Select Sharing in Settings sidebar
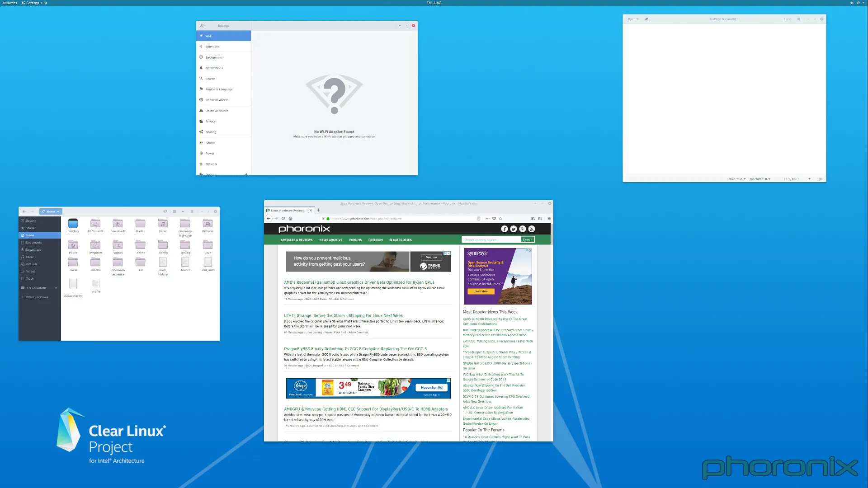 click(223, 132)
